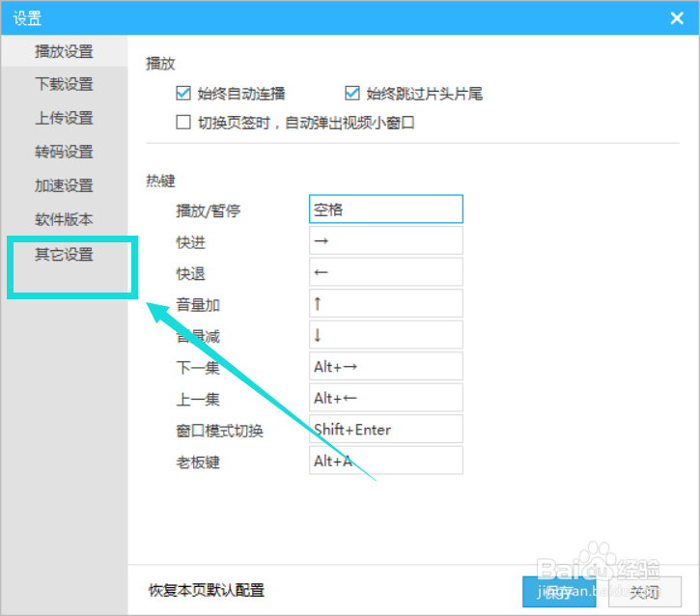Click the 老板键 label
The width and height of the screenshot is (700, 616).
click(x=198, y=462)
